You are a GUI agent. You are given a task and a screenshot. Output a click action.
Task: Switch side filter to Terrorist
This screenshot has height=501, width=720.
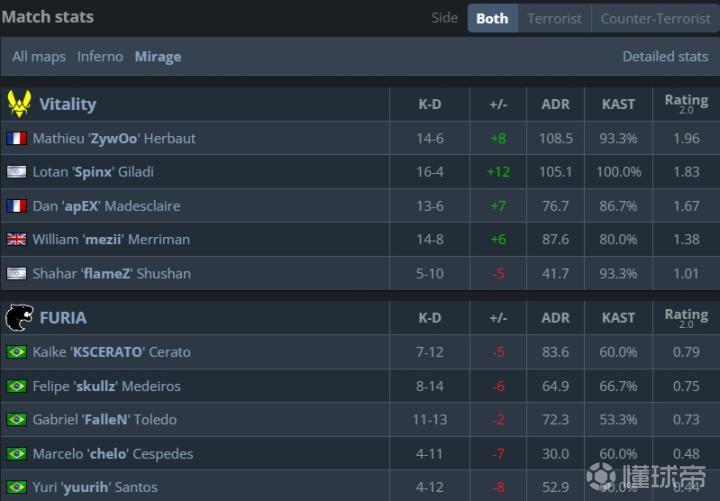click(554, 18)
